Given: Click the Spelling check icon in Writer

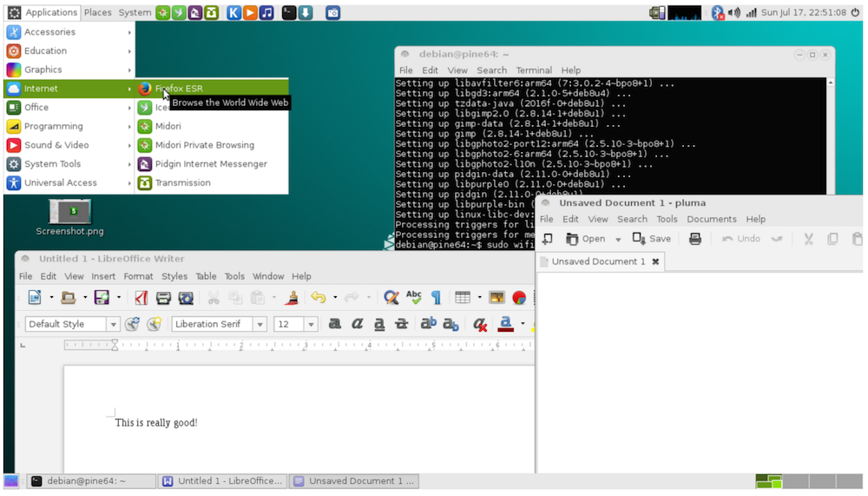Looking at the screenshot, I should coord(414,298).
